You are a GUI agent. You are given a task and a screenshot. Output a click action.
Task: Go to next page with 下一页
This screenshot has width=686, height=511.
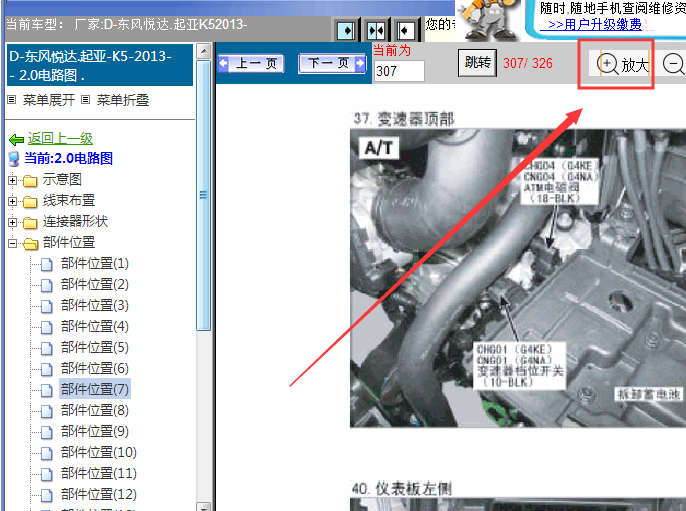click(x=332, y=64)
